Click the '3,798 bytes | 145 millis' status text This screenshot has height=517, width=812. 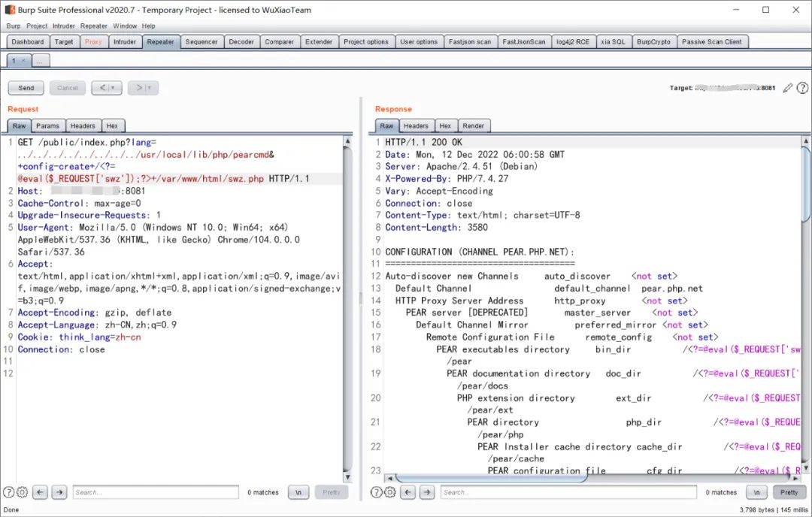coord(773,509)
